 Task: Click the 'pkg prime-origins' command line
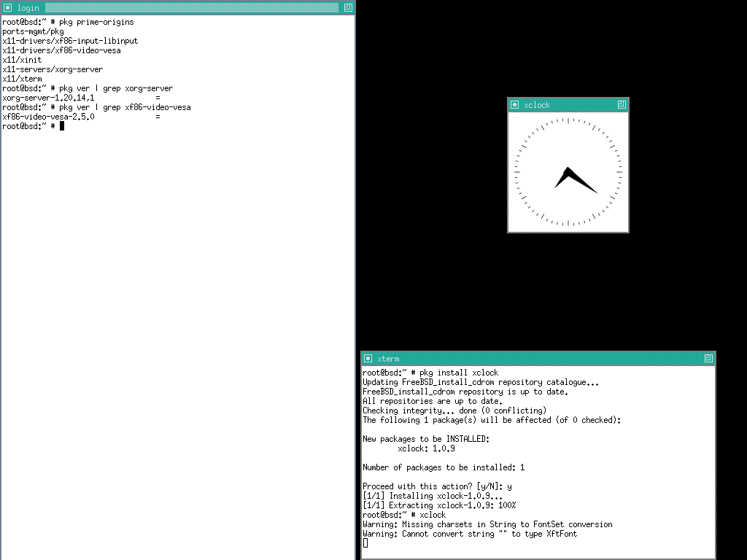click(x=68, y=22)
